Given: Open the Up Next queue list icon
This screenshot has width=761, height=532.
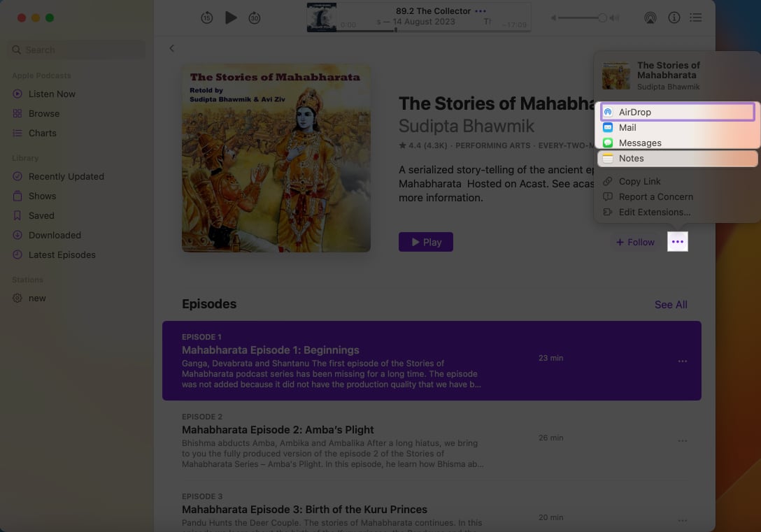Looking at the screenshot, I should coord(695,18).
